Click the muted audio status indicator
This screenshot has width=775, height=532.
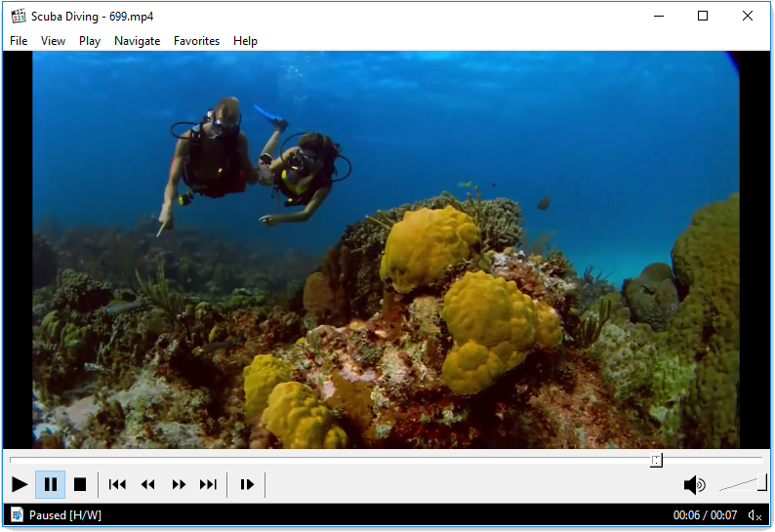tap(755, 515)
